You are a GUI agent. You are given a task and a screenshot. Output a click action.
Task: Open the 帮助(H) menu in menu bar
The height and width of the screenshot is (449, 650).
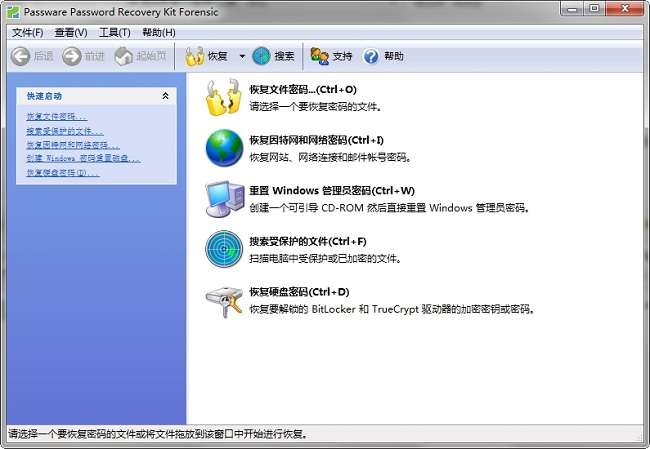(159, 32)
